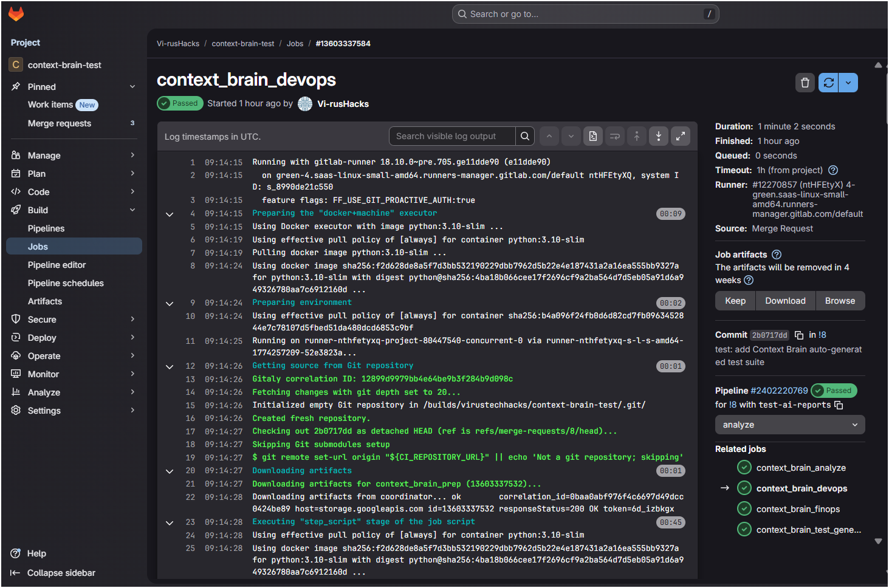Open help icon next to Timeout
Image resolution: width=889 pixels, height=588 pixels.
point(833,170)
